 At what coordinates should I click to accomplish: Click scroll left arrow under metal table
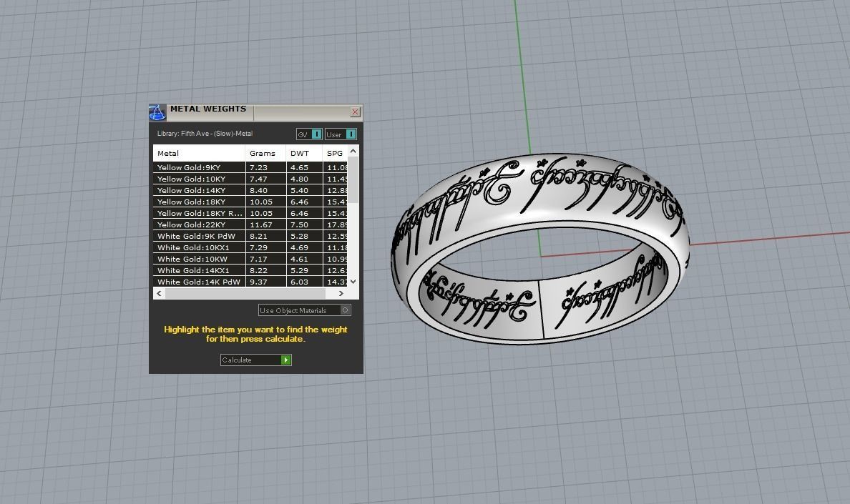[x=159, y=293]
